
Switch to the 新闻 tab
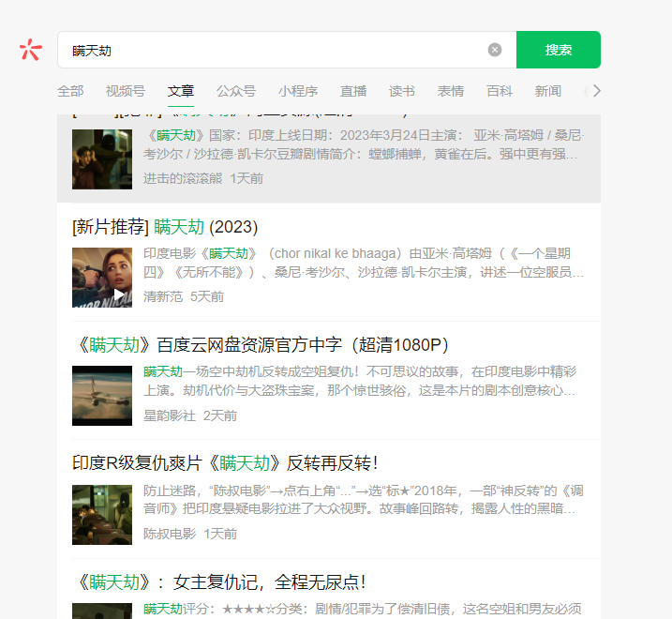[x=547, y=91]
